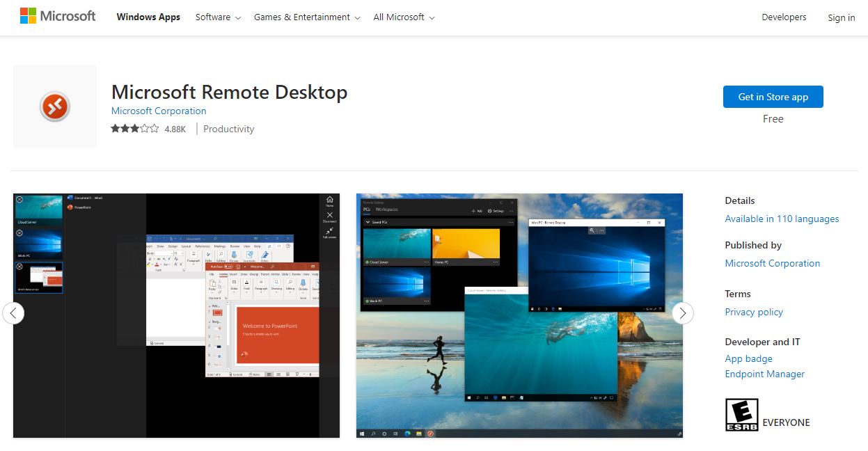
Task: Open Available in 110 languages link
Action: coord(782,219)
